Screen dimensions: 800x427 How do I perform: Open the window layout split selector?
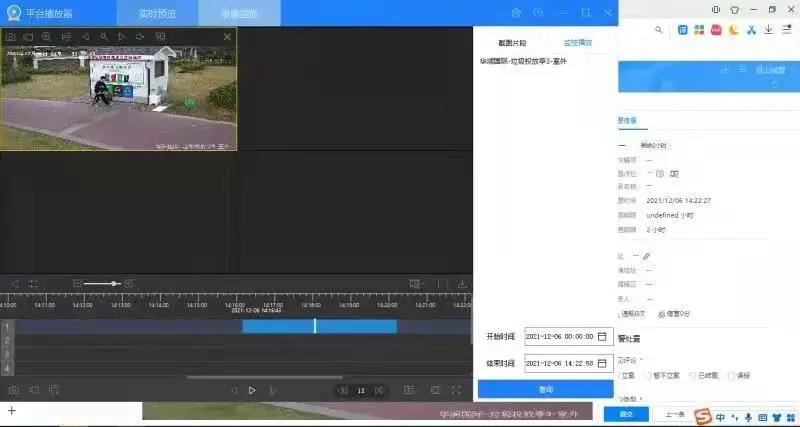pyautogui.click(x=409, y=390)
